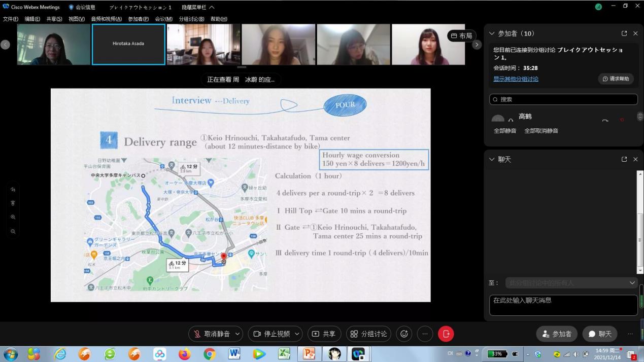The height and width of the screenshot is (362, 644).
Task: Click the more options ellipsis button
Action: tap(425, 334)
